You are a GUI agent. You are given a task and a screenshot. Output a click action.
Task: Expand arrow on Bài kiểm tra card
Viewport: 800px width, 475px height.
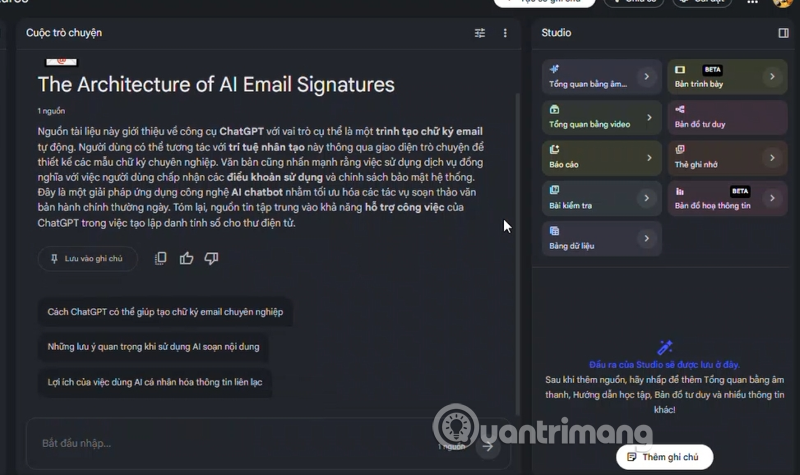coord(646,198)
